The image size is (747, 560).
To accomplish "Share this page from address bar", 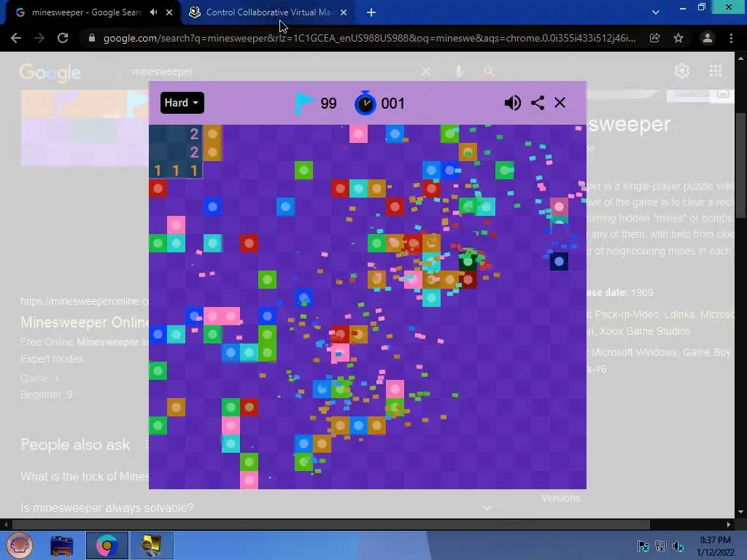I will coord(654,38).
